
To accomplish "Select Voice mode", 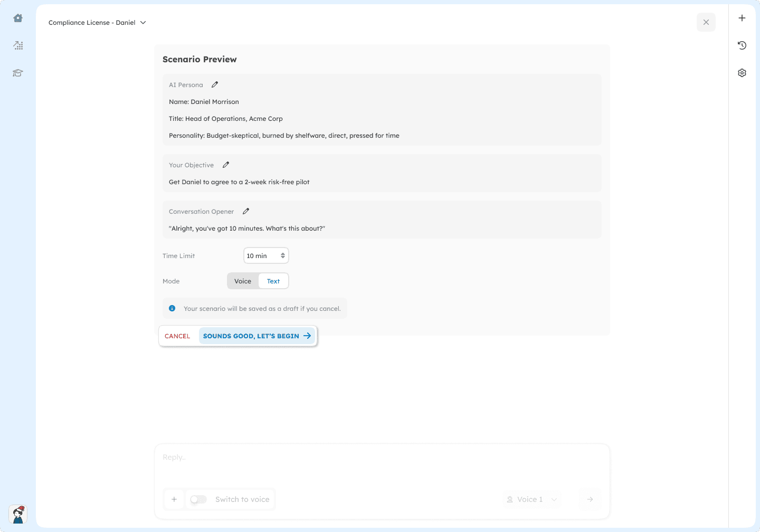I will coord(243,281).
